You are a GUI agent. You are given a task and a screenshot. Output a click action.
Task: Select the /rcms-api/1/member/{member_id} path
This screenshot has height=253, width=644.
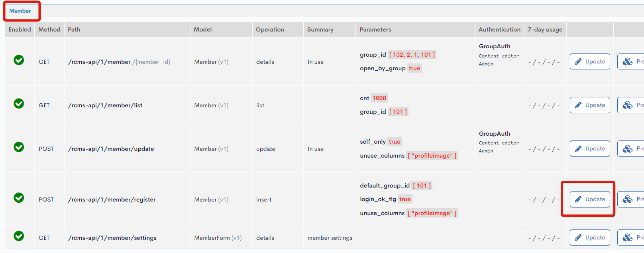tap(119, 62)
